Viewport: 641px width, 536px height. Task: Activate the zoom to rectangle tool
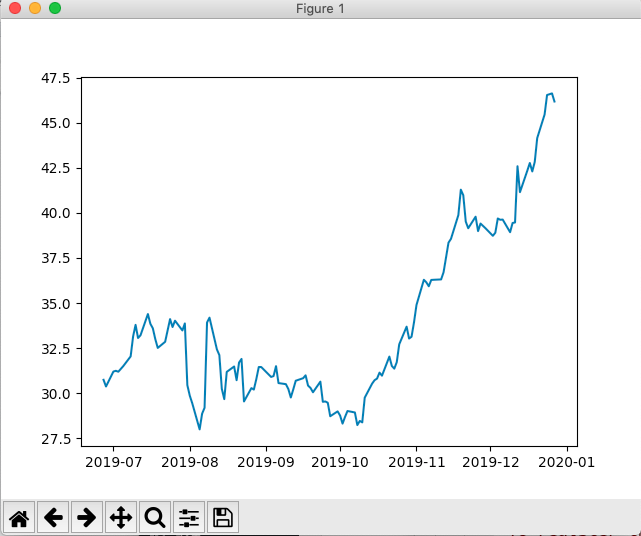click(155, 517)
